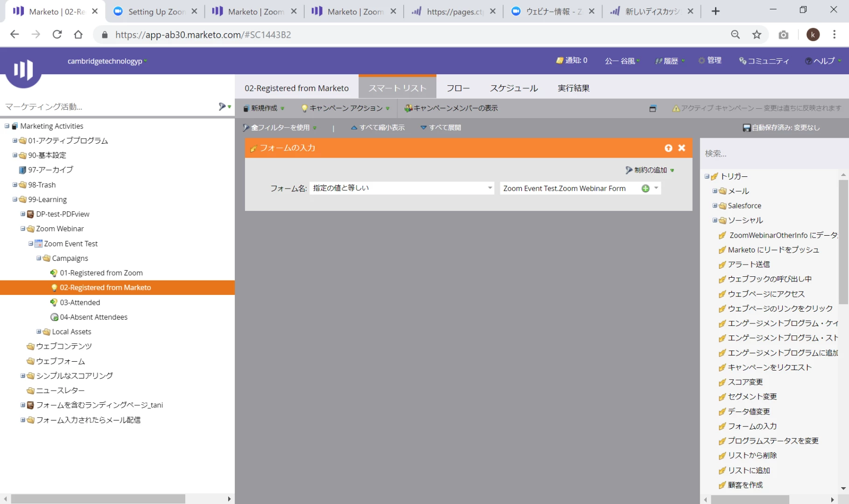Screen dimensions: 849x504
Task: Add the リストに追加 trigger from palette
Action: (749, 470)
